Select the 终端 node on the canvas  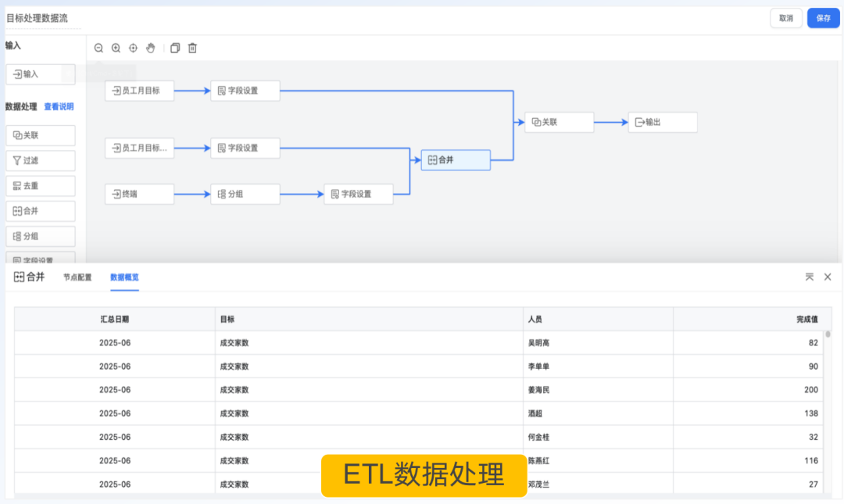[x=139, y=193]
